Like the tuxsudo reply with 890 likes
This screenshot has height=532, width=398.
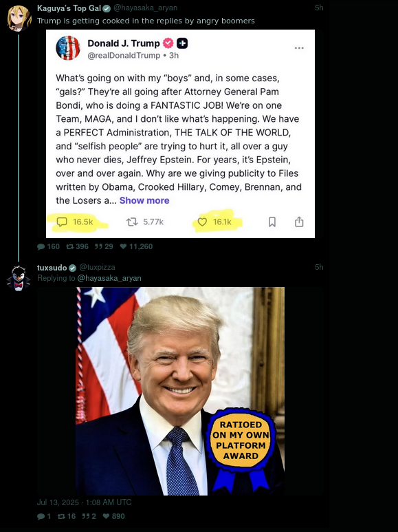coord(106,516)
